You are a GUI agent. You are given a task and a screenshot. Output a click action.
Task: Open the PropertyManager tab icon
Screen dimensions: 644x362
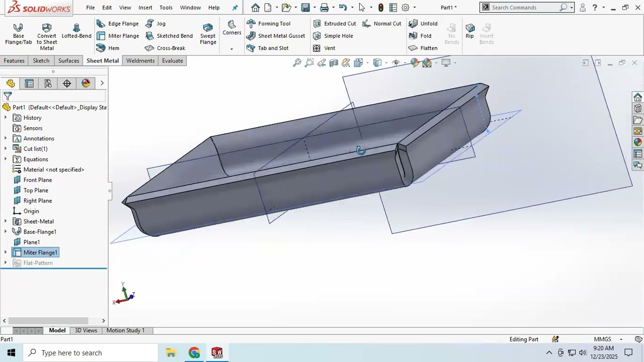click(29, 83)
